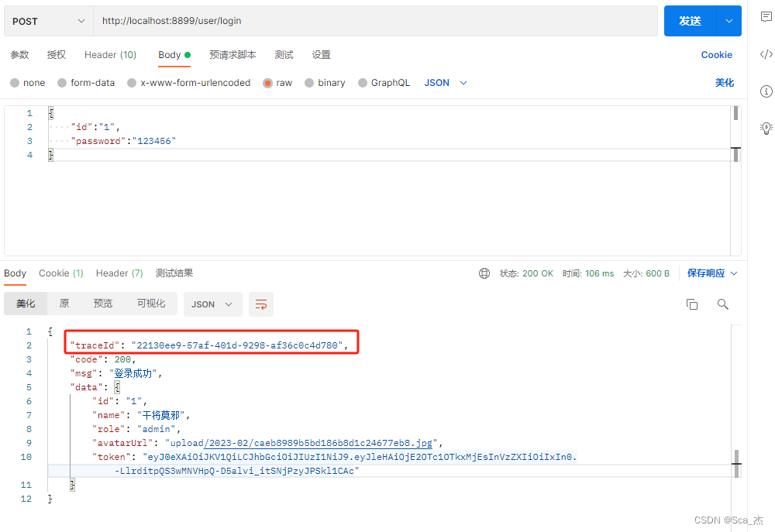775x532 pixels.
Task: Switch to the 参数 tab
Action: click(20, 55)
